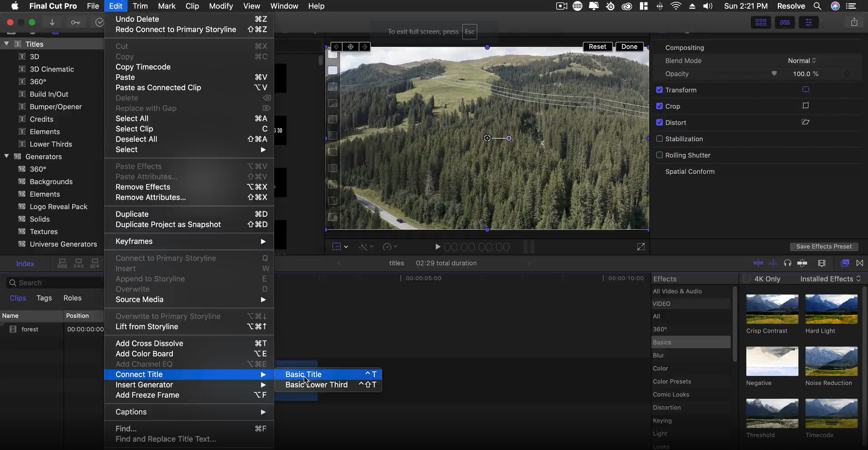The height and width of the screenshot is (450, 868).
Task: Click the Done button in viewer
Action: click(x=629, y=47)
